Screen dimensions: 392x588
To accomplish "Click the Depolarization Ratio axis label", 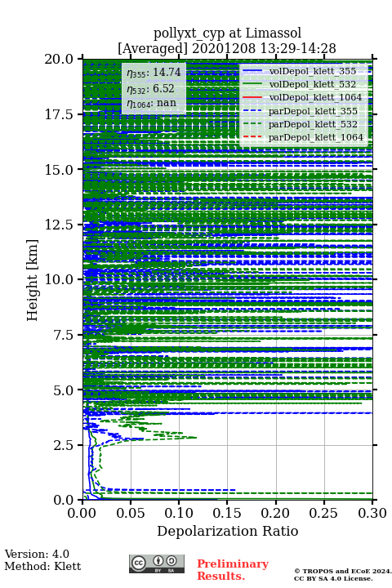I will coord(228,531).
